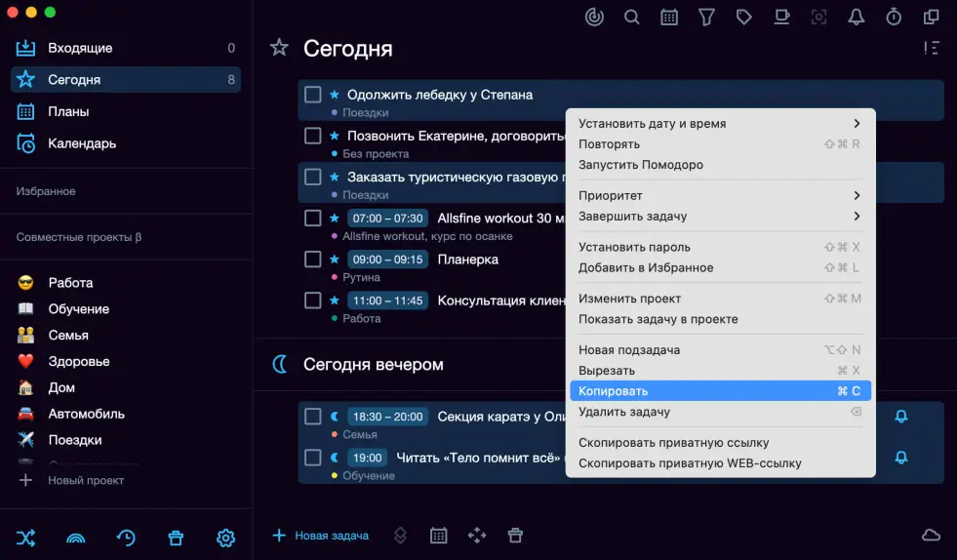Check off the task «Одолжить лебедку у Степана»
The width and height of the screenshot is (957, 560).
[313, 95]
